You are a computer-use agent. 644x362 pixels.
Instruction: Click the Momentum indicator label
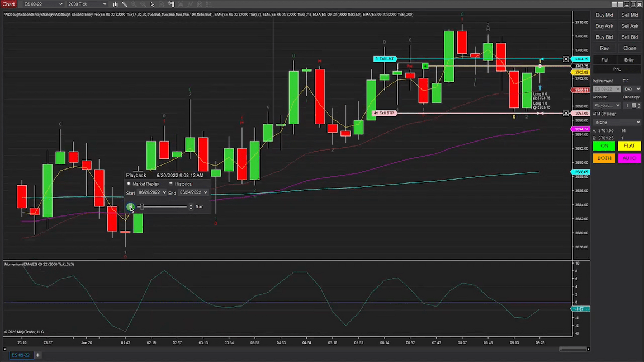point(39,264)
